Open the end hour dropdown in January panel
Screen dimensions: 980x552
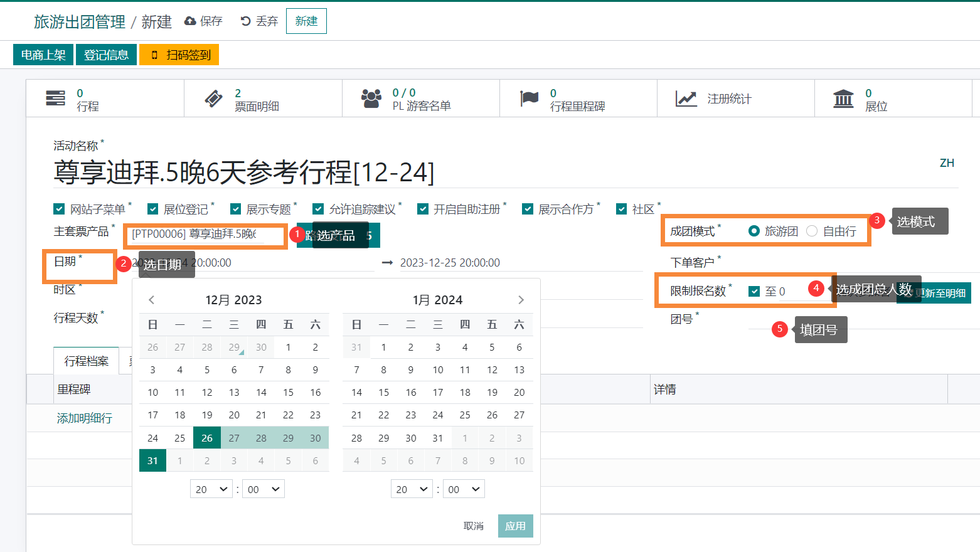pyautogui.click(x=412, y=489)
